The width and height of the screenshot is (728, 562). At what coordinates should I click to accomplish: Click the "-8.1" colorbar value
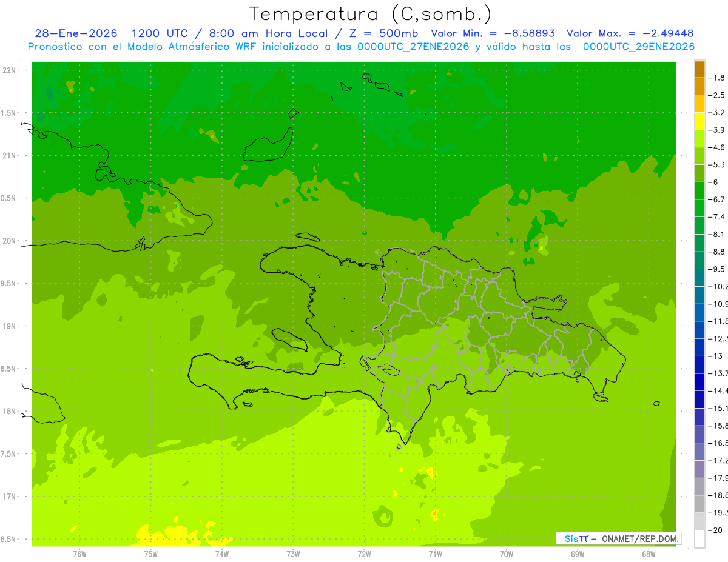point(717,234)
